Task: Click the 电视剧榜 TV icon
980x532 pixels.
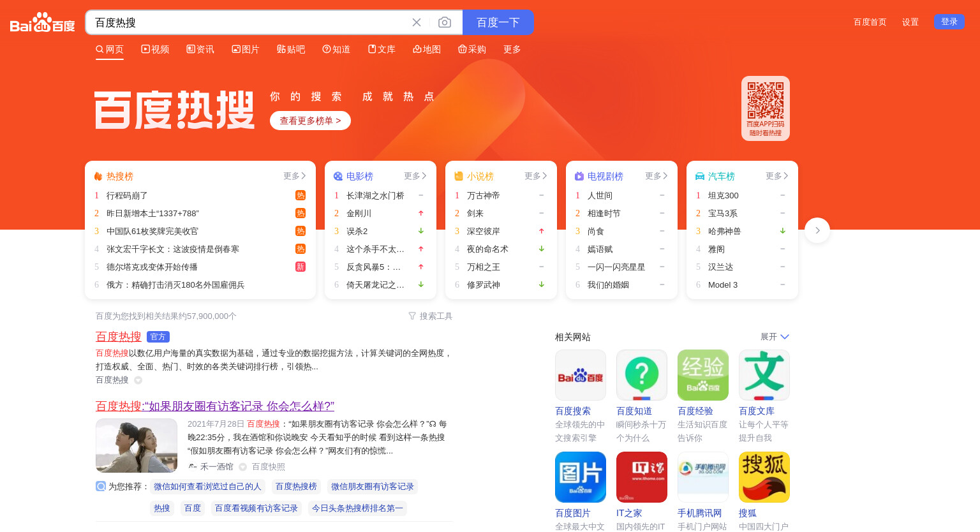Action: pyautogui.click(x=579, y=176)
